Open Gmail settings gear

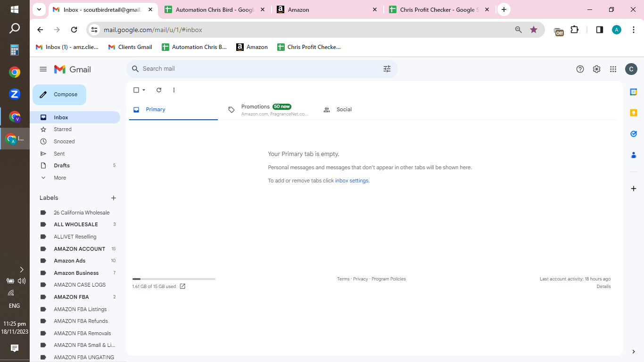pyautogui.click(x=597, y=69)
